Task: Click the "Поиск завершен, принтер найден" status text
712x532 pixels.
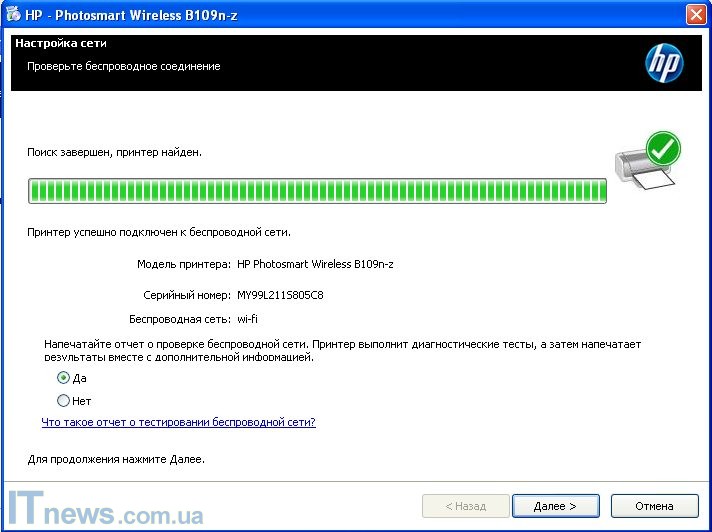Action: tap(115, 152)
